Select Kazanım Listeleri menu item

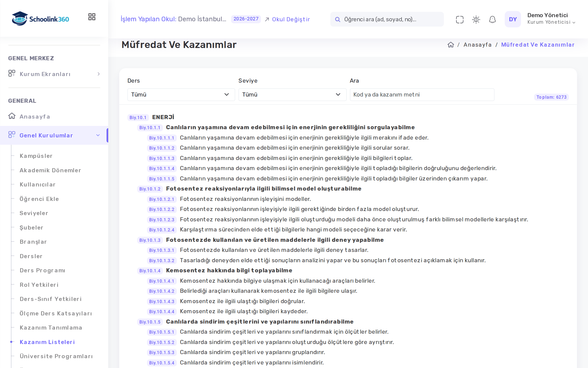(x=47, y=342)
